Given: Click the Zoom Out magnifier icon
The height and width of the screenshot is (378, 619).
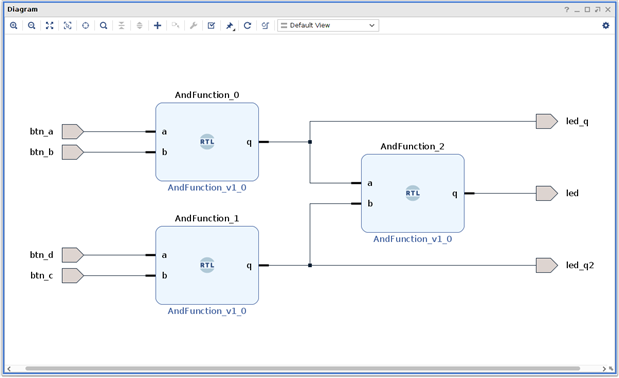Looking at the screenshot, I should click(32, 26).
